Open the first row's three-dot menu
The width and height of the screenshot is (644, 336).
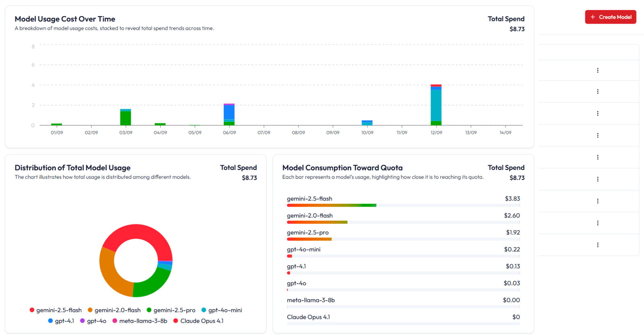pos(597,70)
